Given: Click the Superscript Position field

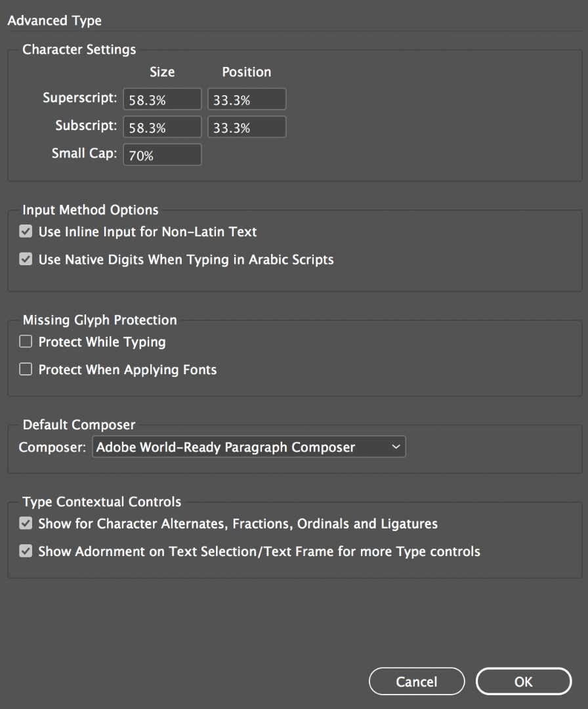Looking at the screenshot, I should coord(247,99).
